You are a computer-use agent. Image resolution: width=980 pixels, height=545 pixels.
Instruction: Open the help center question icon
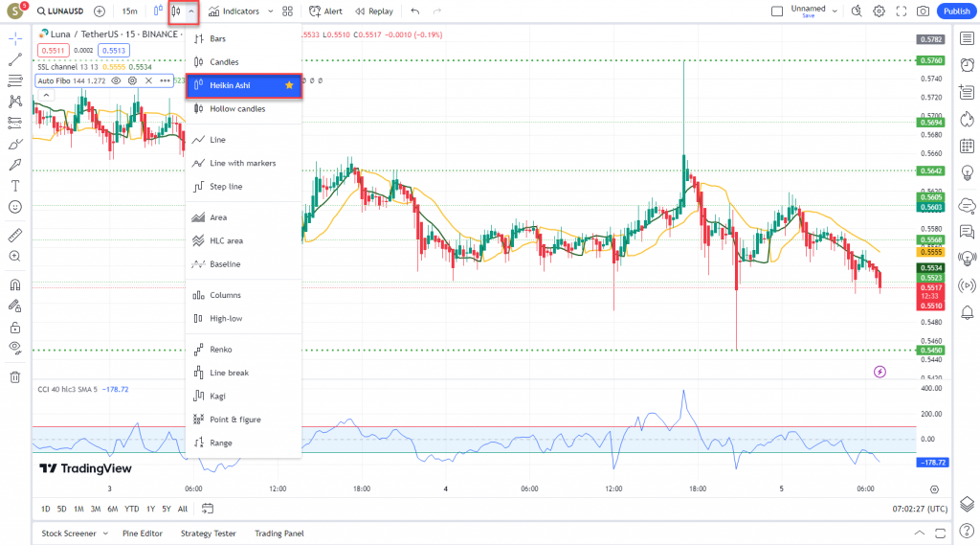pyautogui.click(x=967, y=532)
